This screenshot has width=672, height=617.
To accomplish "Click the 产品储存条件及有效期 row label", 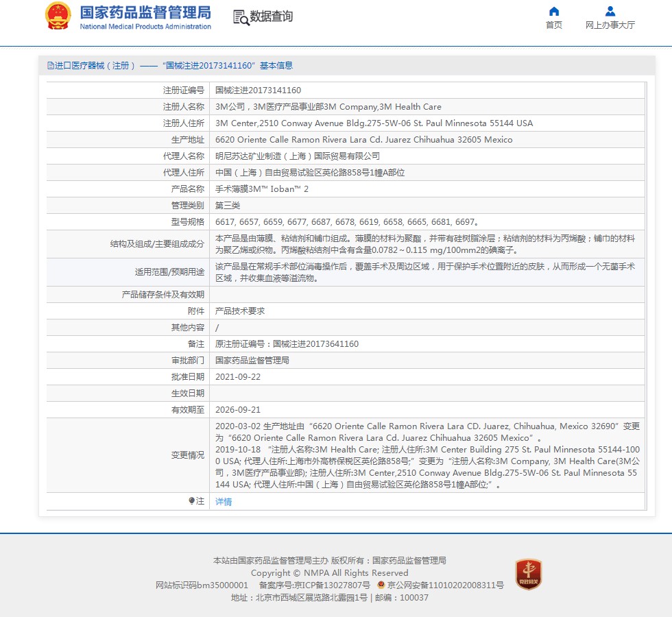I will click(x=163, y=295).
